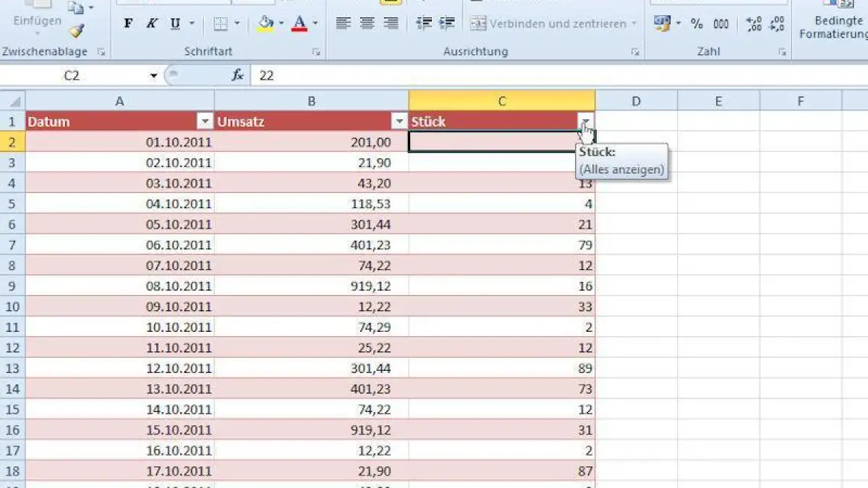868x488 pixels.
Task: Align text left
Action: click(343, 23)
